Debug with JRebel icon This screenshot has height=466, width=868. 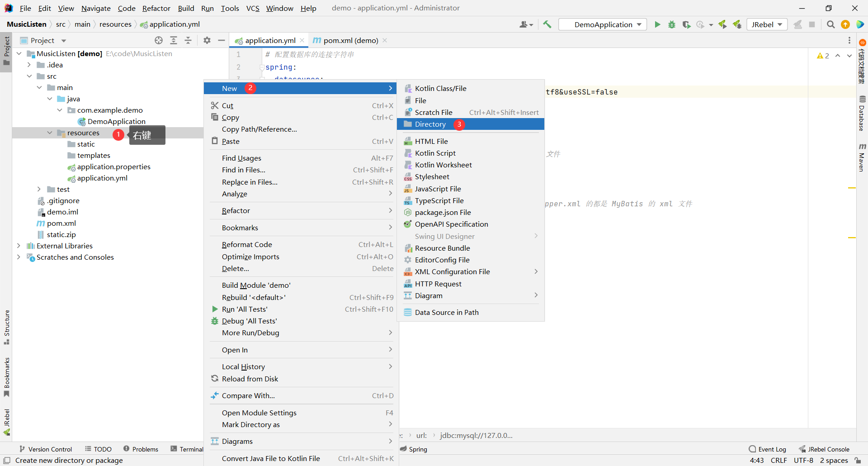click(x=737, y=24)
